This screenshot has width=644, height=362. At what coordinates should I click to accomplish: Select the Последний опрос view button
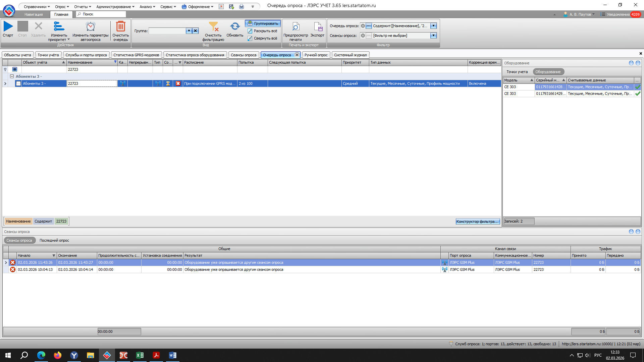pyautogui.click(x=54, y=240)
